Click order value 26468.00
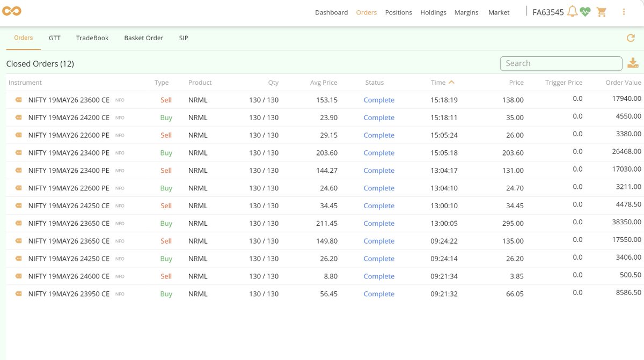644x360 pixels. pos(626,151)
